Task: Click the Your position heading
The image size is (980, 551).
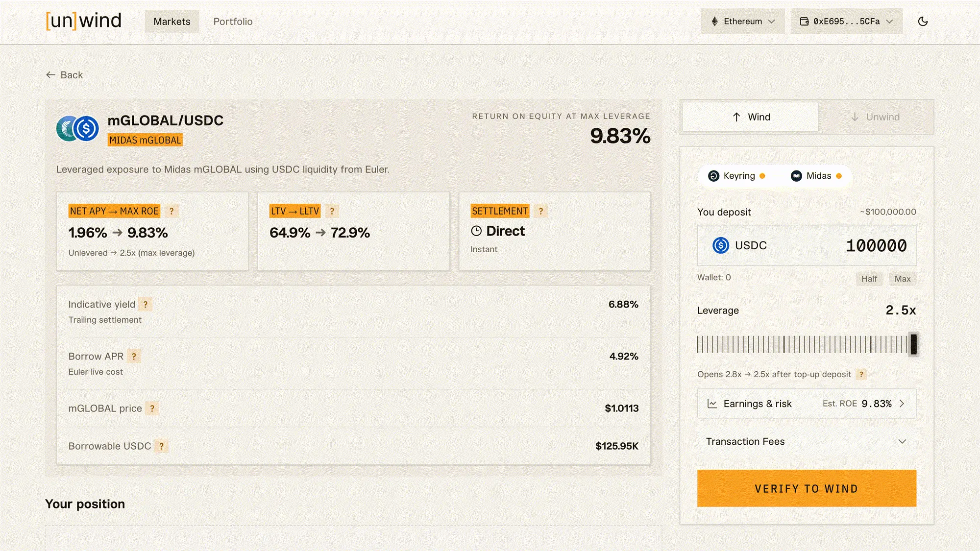Action: pos(85,504)
